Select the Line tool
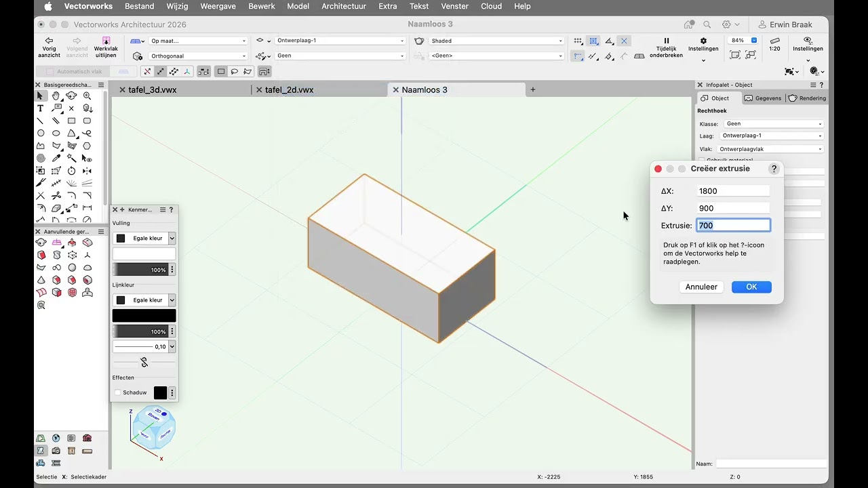 [40, 121]
